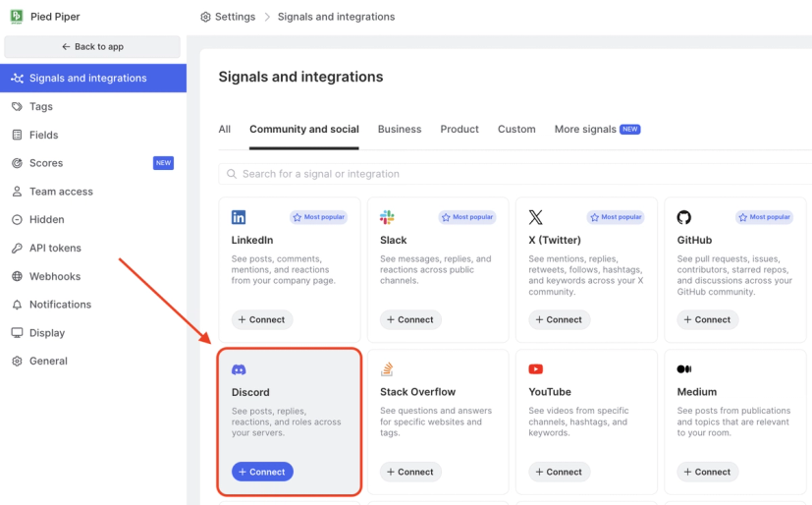Click the Slack logo icon

tap(387, 217)
